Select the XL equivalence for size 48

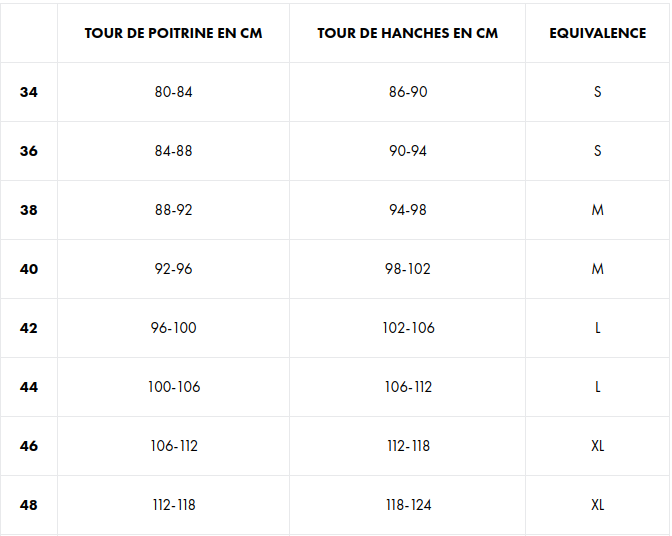(597, 505)
